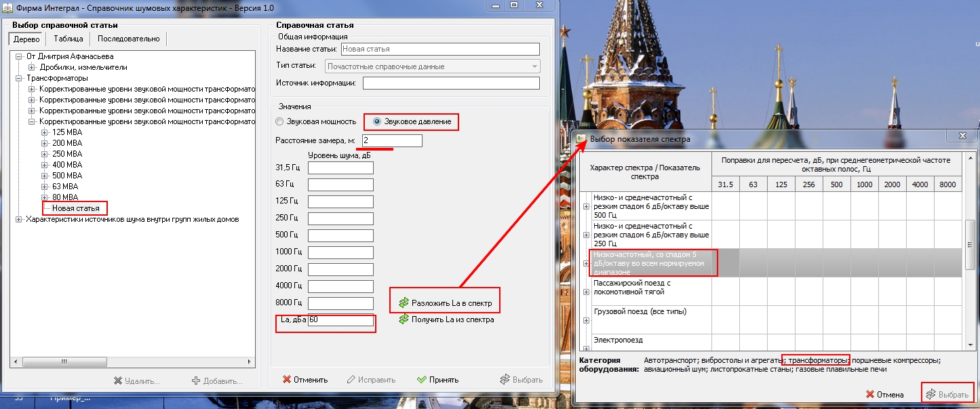Switch to the Таблица tab
This screenshot has height=409, width=980.
(68, 39)
